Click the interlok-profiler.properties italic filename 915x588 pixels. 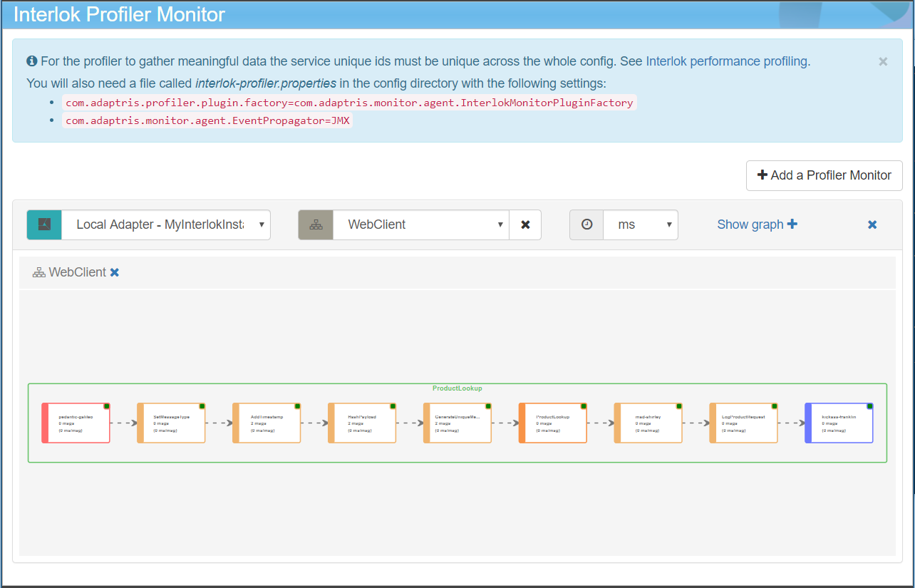[x=266, y=83]
